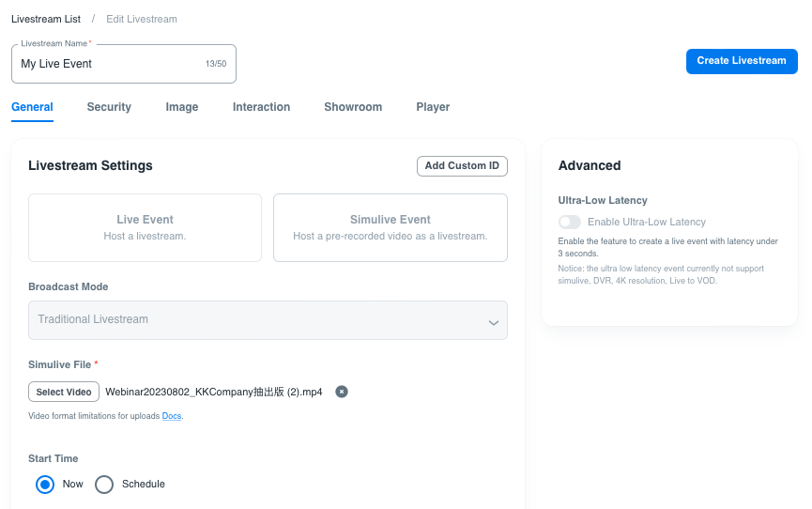Open the Image tab
The height and width of the screenshot is (509, 812).
182,107
